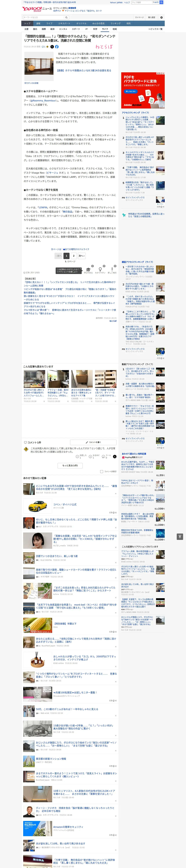This screenshot has height=868, width=186.
Task: Click the うーん face reaction
Action: 103,457
